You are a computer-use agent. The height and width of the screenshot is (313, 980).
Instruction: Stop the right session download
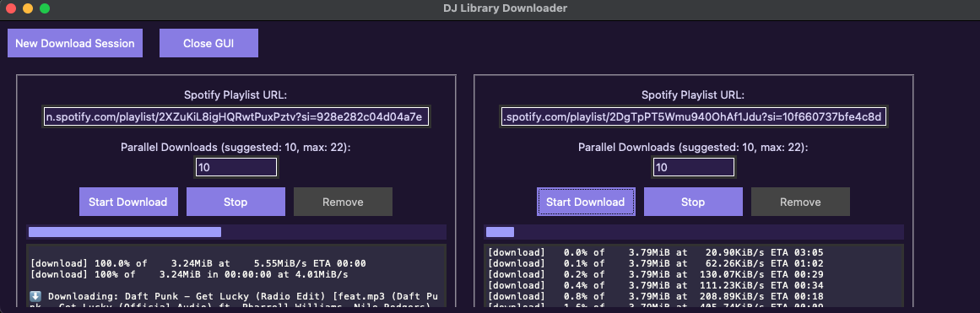tap(693, 202)
